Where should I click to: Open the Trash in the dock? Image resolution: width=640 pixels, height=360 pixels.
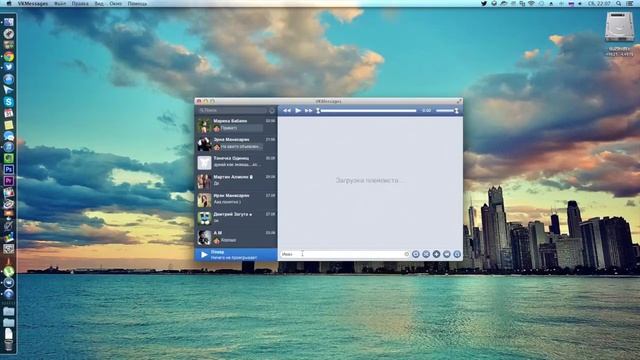[x=9, y=346]
